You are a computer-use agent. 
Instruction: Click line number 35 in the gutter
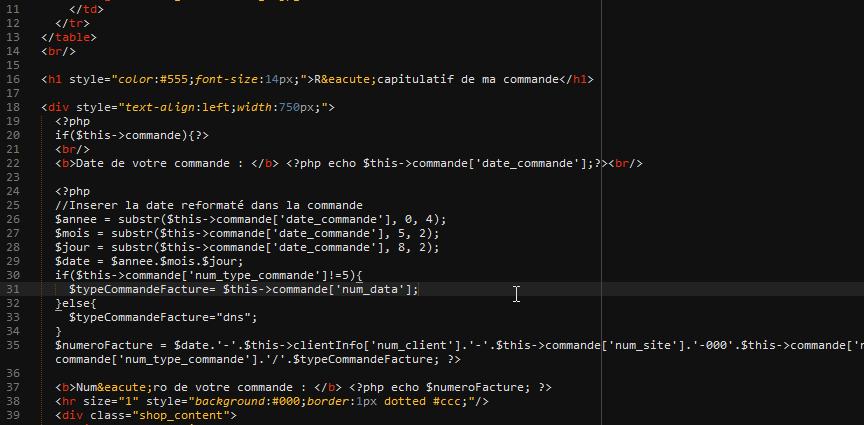click(x=13, y=346)
